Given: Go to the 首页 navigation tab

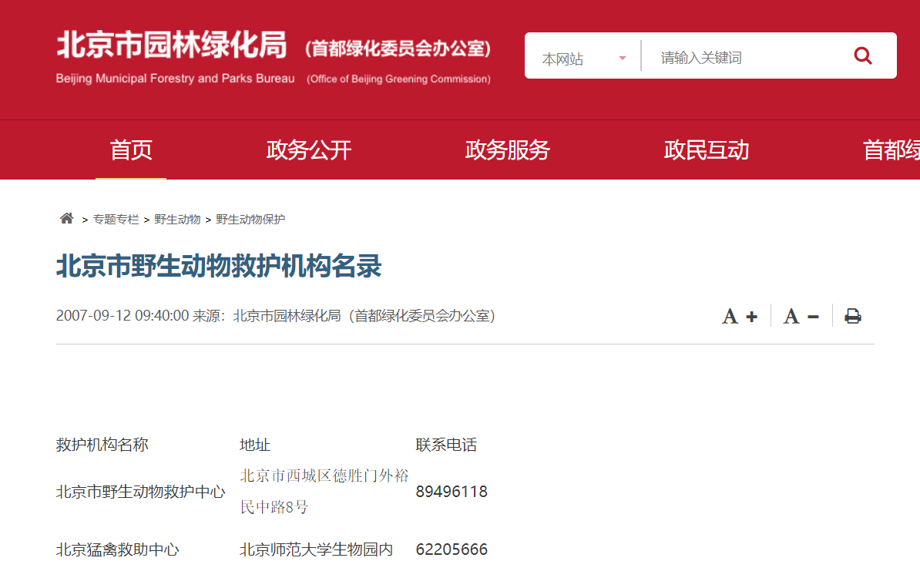Looking at the screenshot, I should click(x=131, y=150).
